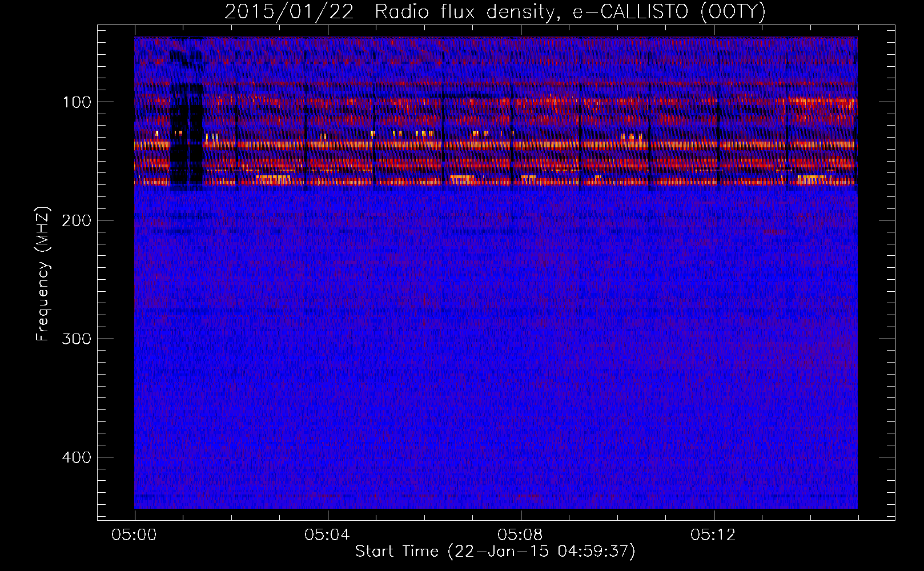Click the plot title "Radio flux density, e-CALLISTO (OOTY)"
Viewport: 924px width, 571px height.
click(x=570, y=12)
